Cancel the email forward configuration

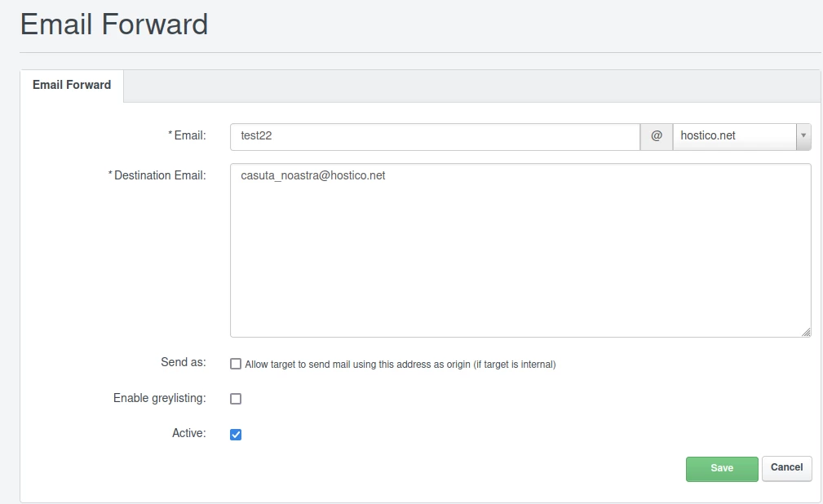pos(785,468)
